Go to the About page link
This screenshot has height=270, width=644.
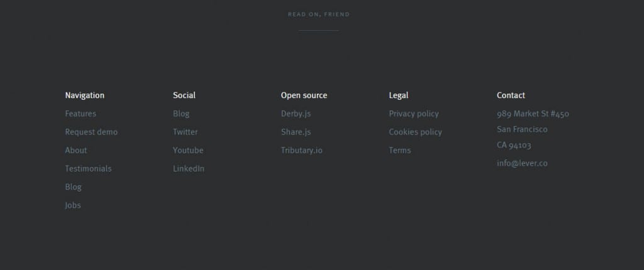pyautogui.click(x=76, y=150)
